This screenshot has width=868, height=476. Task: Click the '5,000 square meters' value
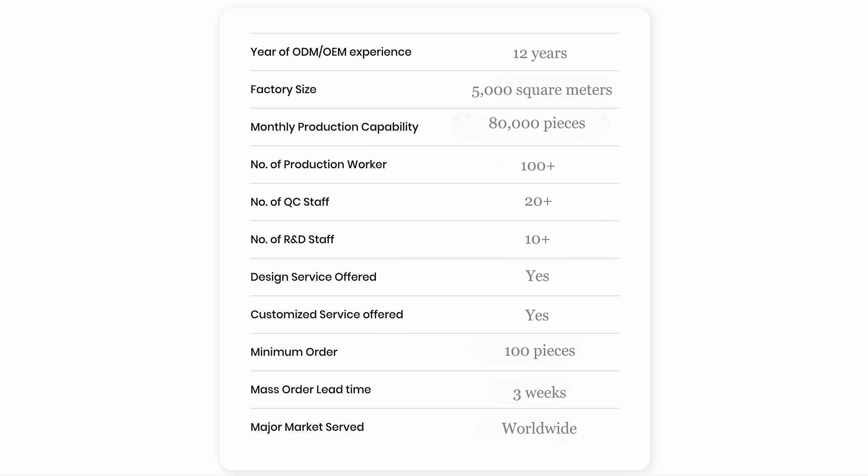[542, 90]
